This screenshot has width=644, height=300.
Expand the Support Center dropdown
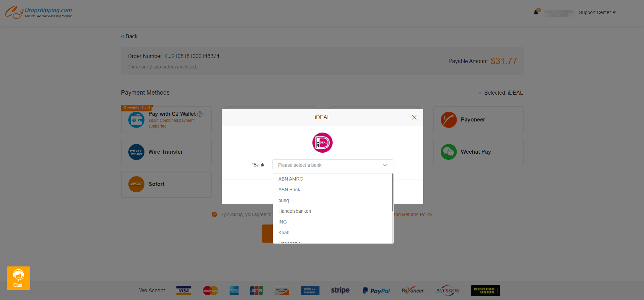coord(597,12)
